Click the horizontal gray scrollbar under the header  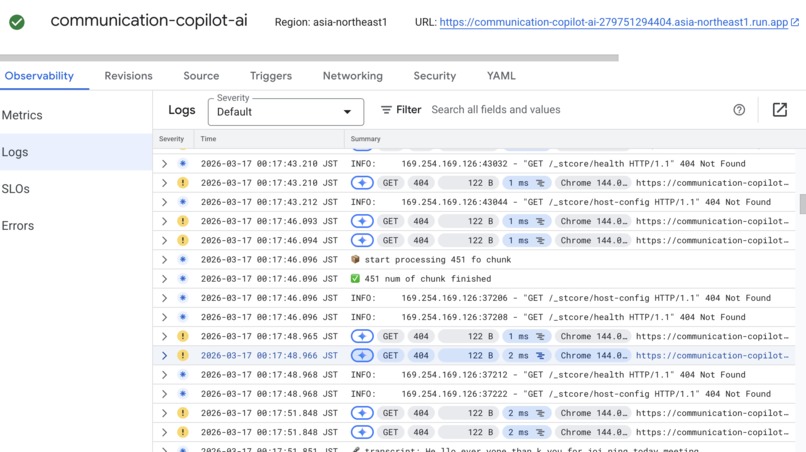309,58
